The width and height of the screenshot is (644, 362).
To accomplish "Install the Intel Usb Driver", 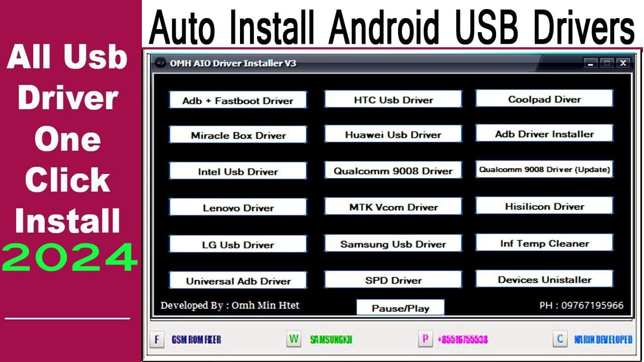I will 238,171.
